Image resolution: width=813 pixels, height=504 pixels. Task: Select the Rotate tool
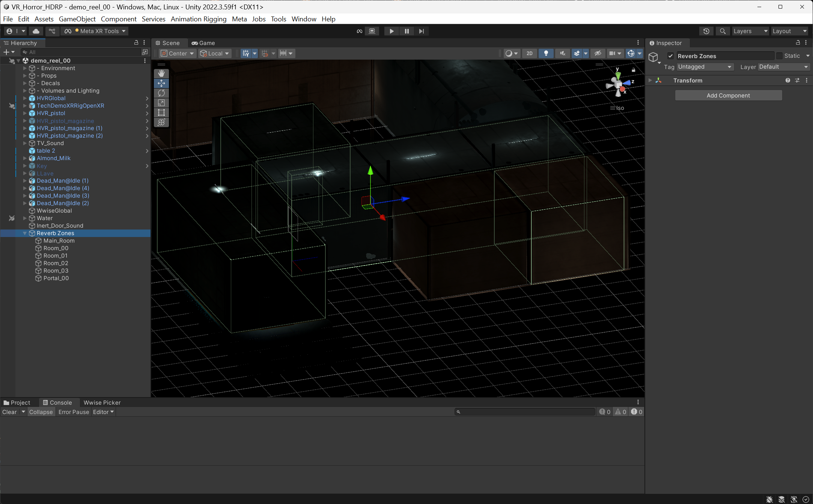161,93
